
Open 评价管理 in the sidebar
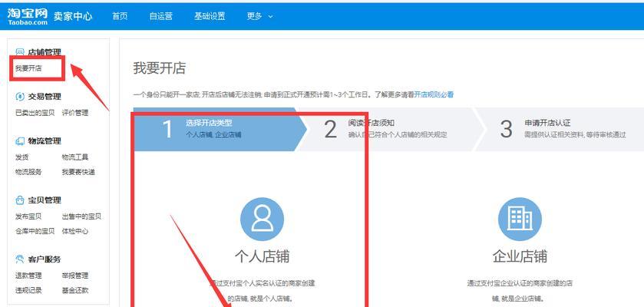pos(75,113)
